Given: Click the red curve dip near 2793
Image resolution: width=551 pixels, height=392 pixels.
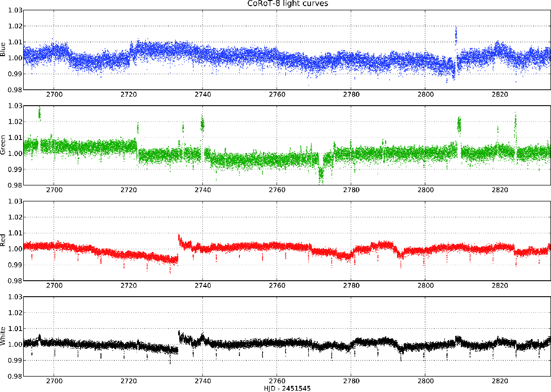Looking at the screenshot, I should pyautogui.click(x=400, y=253).
